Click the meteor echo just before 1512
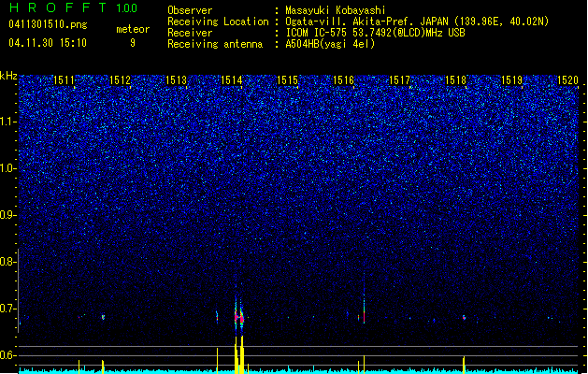This screenshot has height=374, width=588. [103, 317]
